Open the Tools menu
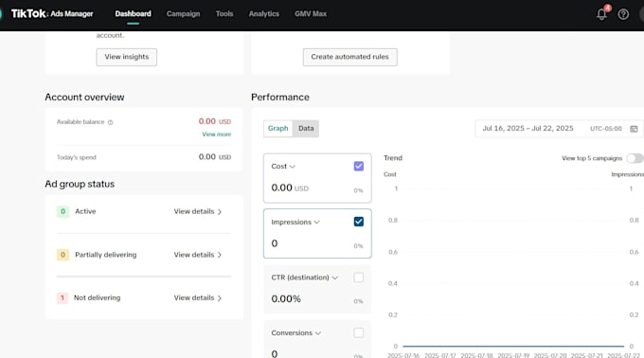Viewport: 644px width, 358px height. coord(224,13)
